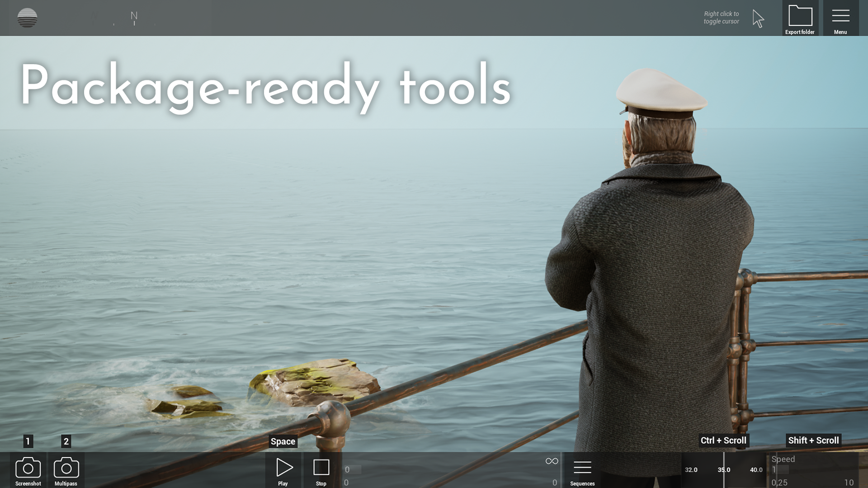Click the sequence frame counter field
Screen dimensions: 868x488
tap(353, 470)
